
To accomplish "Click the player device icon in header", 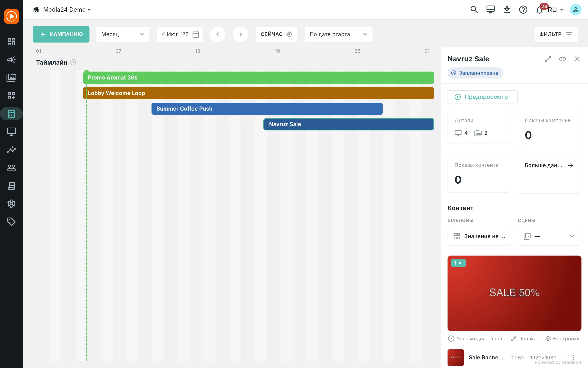I will (x=490, y=10).
